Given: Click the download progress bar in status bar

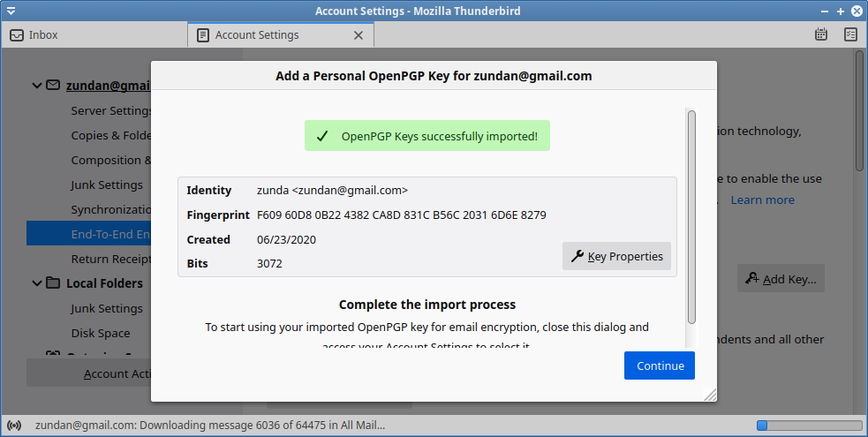Looking at the screenshot, I should 810,426.
